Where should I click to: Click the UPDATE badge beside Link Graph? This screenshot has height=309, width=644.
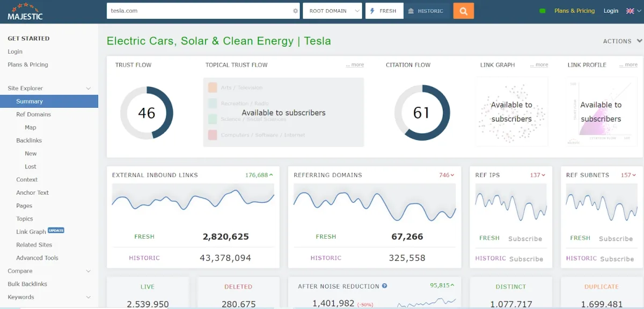(56, 230)
